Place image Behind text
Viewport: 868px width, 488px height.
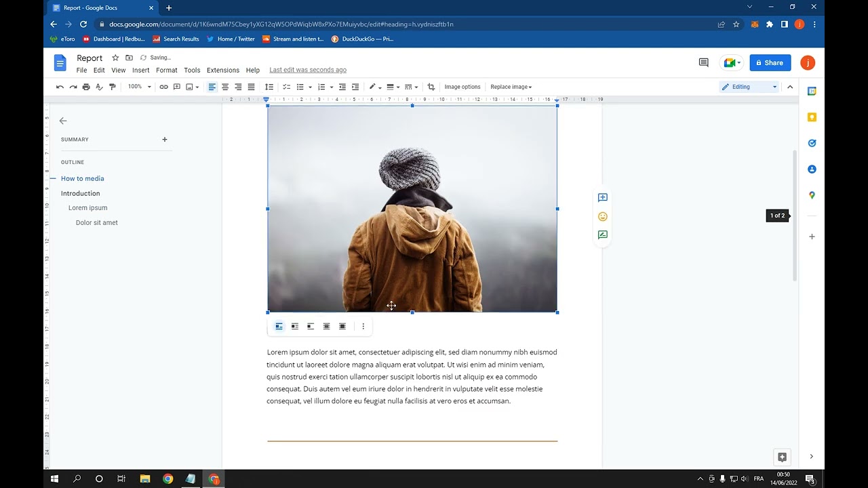click(x=326, y=326)
